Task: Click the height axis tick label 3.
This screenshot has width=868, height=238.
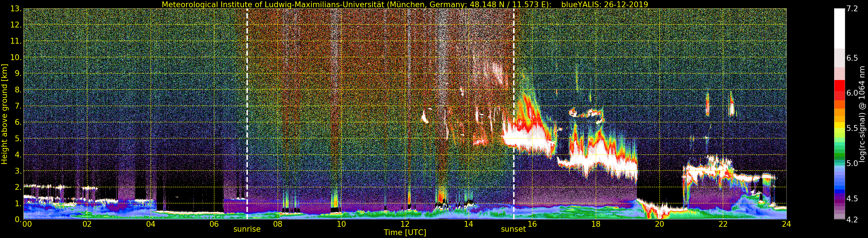Action: (18, 171)
